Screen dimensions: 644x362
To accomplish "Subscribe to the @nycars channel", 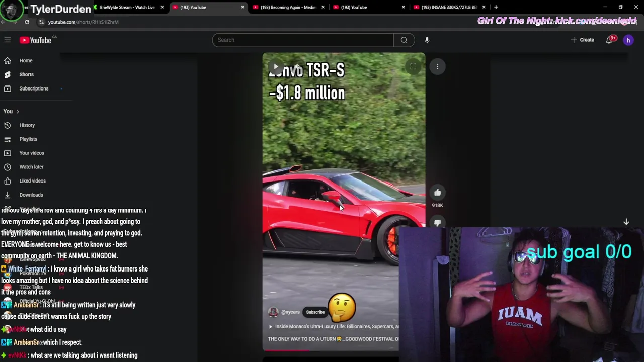I will click(315, 312).
